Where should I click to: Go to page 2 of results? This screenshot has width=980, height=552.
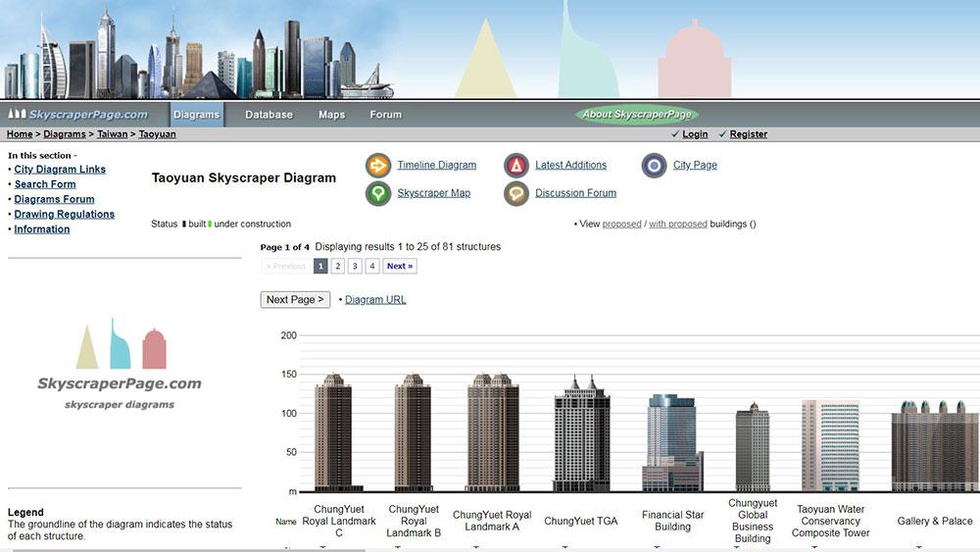tap(337, 266)
